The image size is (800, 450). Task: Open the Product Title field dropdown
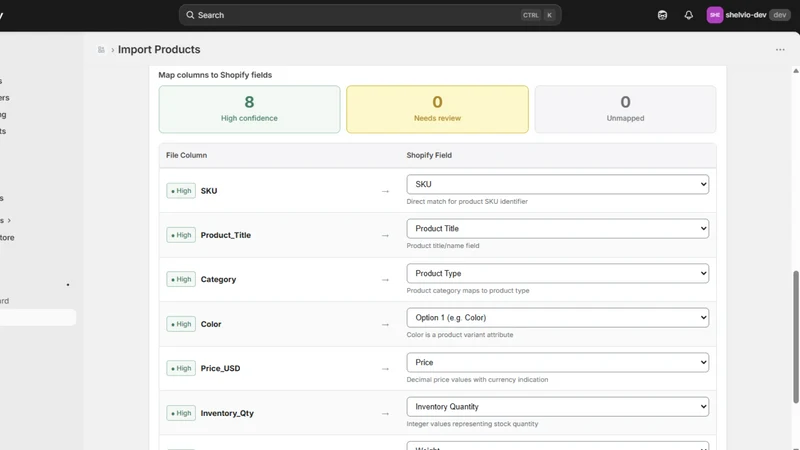pos(557,229)
